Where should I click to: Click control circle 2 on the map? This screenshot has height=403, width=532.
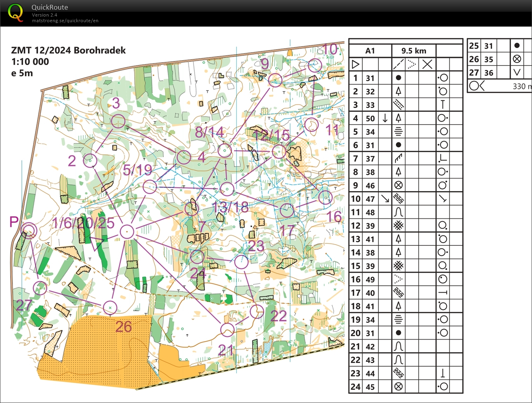click(x=90, y=160)
